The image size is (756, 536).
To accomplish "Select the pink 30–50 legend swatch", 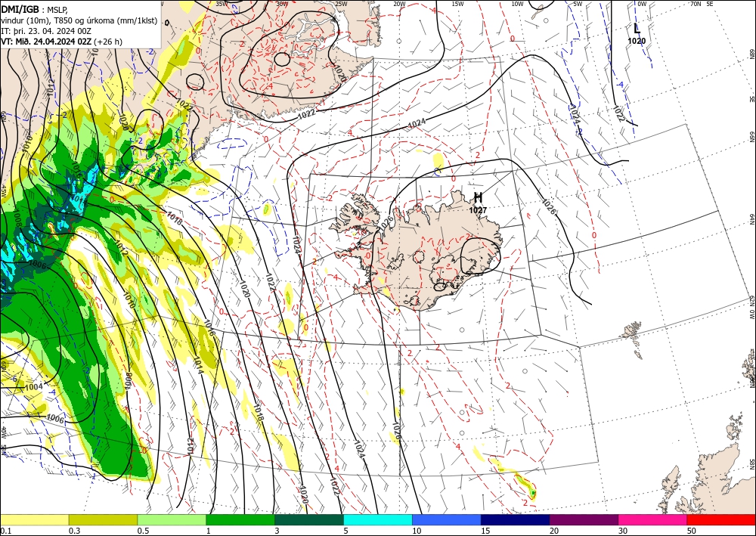I will tap(653, 519).
